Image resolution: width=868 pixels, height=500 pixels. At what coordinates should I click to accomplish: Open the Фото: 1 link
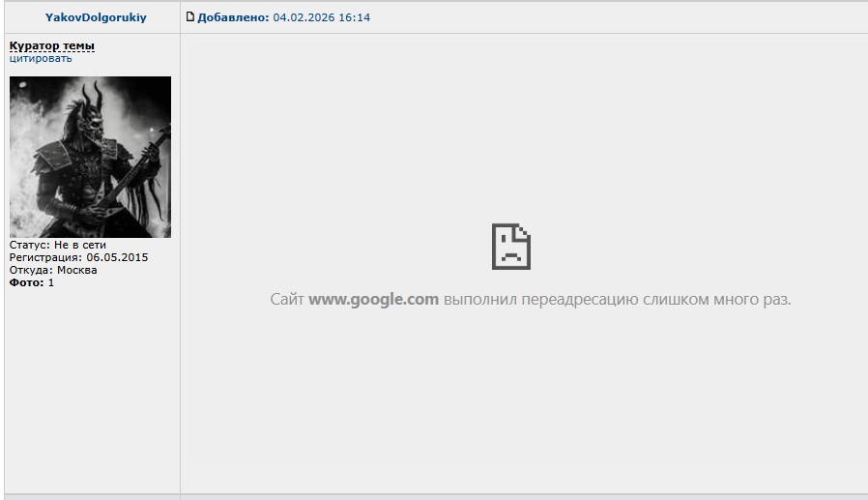pyautogui.click(x=32, y=283)
